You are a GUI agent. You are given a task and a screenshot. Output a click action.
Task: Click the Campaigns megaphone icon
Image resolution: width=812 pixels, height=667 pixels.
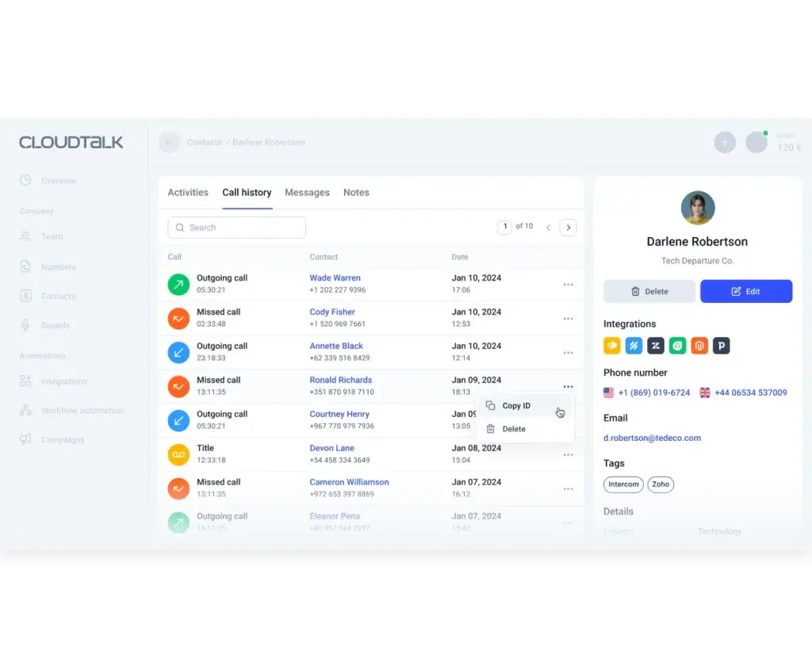[x=25, y=439]
